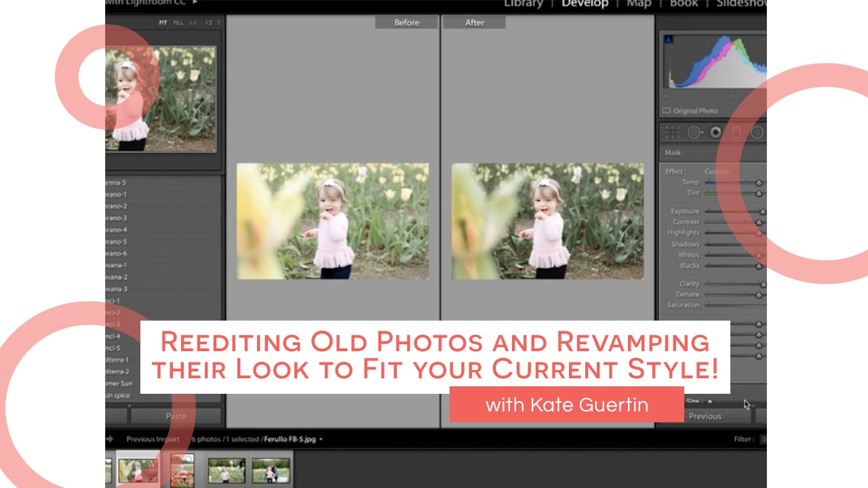Viewport: 868px width, 488px height.
Task: Click the Paste settings button
Action: 176,416
